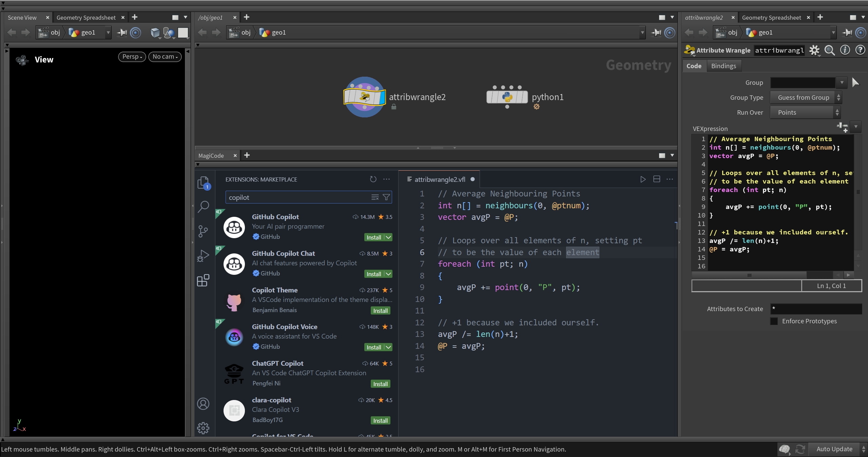
Task: Open the Run Over Points dropdown
Action: 805,112
